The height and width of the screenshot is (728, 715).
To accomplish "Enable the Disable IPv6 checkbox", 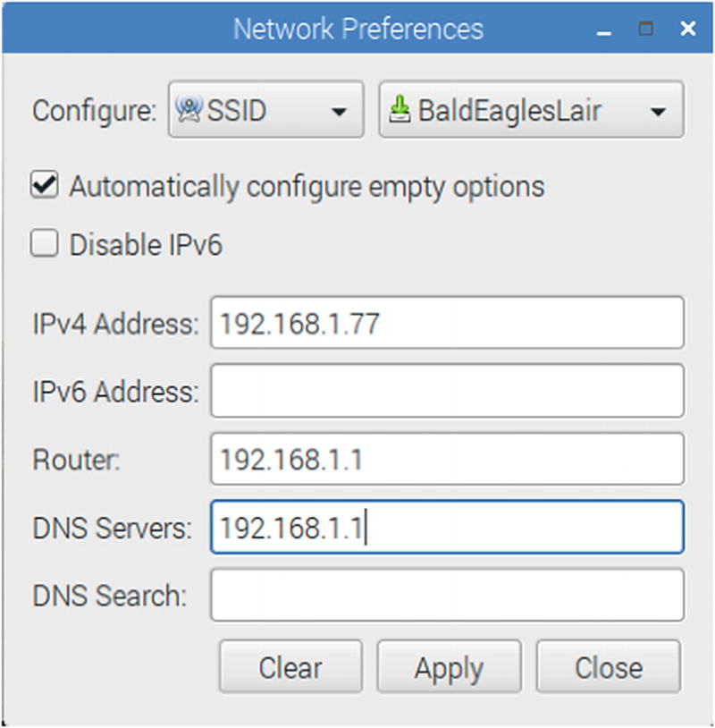I will (43, 244).
